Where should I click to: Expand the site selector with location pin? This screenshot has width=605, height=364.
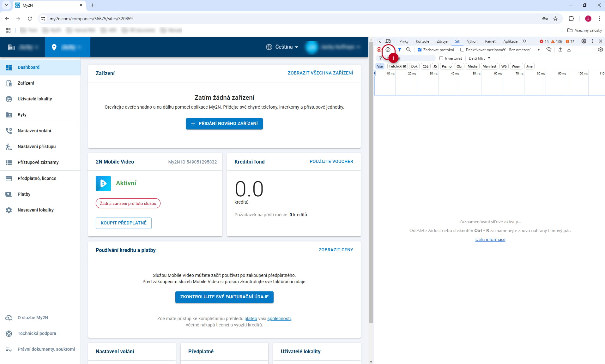pyautogui.click(x=68, y=47)
